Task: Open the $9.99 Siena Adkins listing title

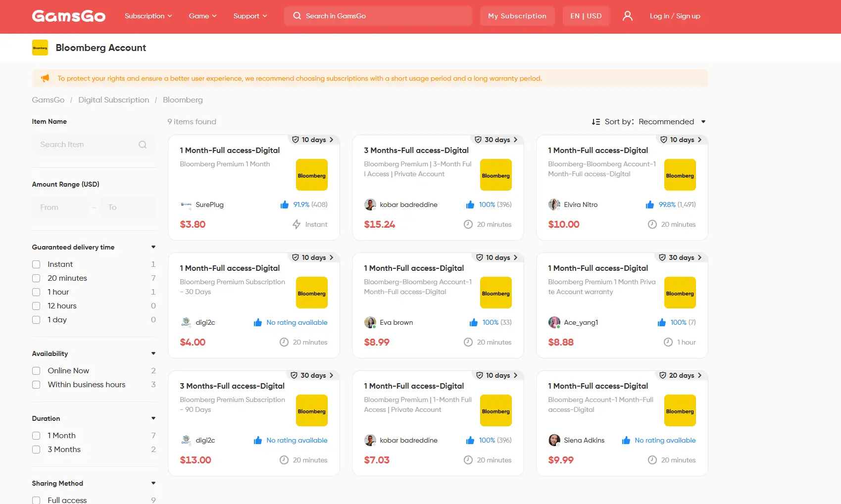Action: [x=598, y=386]
